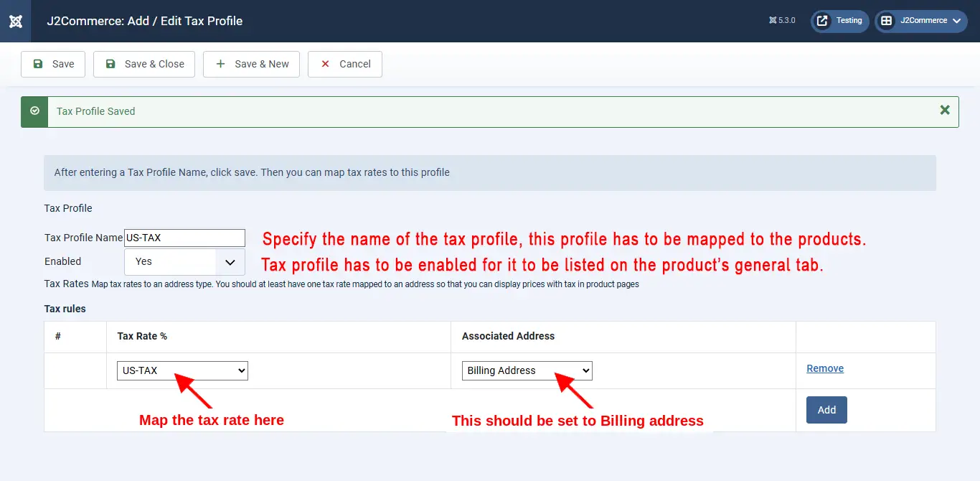This screenshot has height=481, width=980.
Task: Click Save & Close button
Action: pyautogui.click(x=144, y=64)
